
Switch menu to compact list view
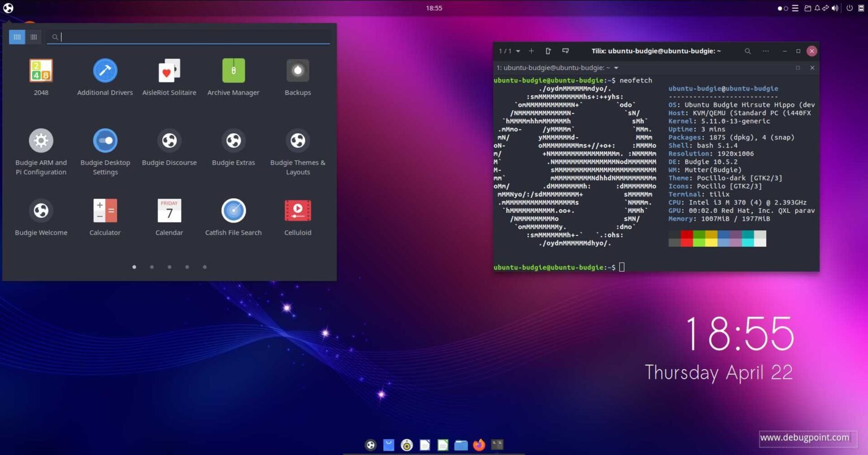tap(33, 37)
